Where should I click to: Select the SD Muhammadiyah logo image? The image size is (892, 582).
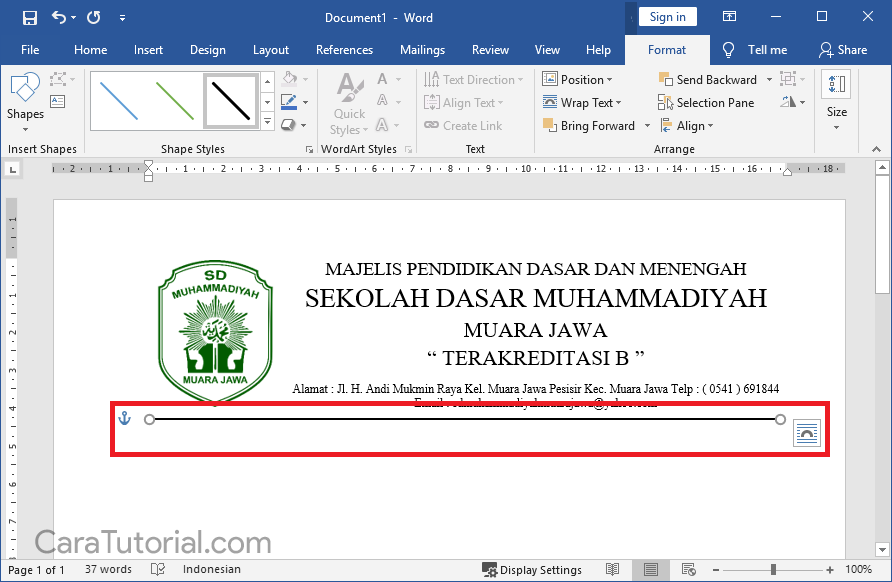[x=215, y=331]
